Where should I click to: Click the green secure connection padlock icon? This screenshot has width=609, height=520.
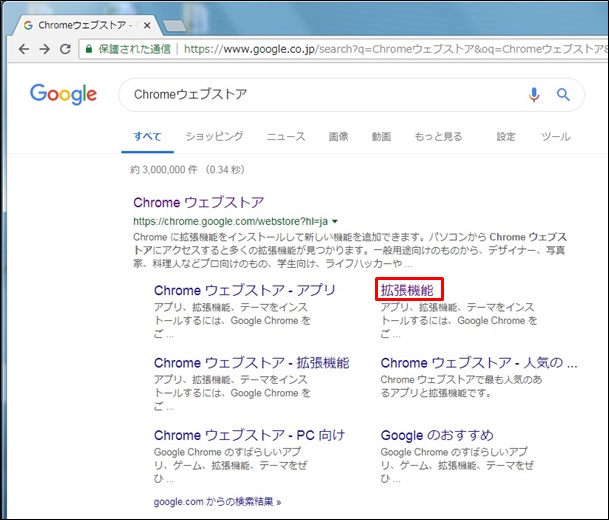coord(90,48)
